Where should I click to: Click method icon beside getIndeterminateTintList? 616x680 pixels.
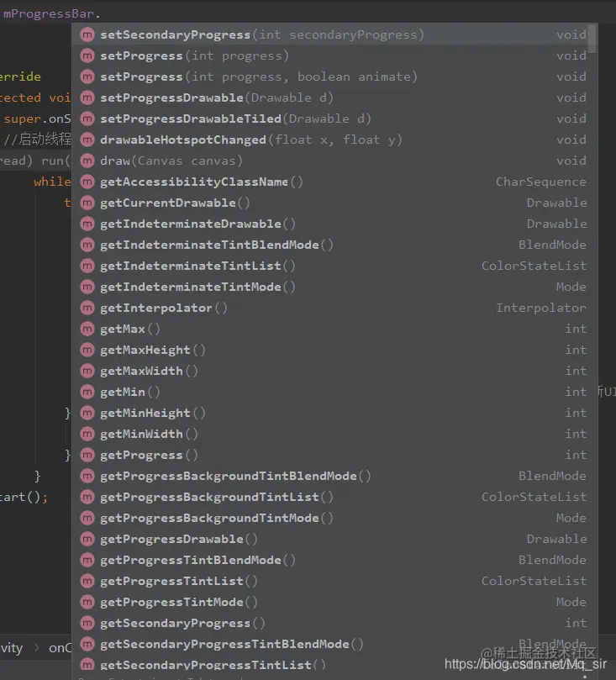coord(87,266)
